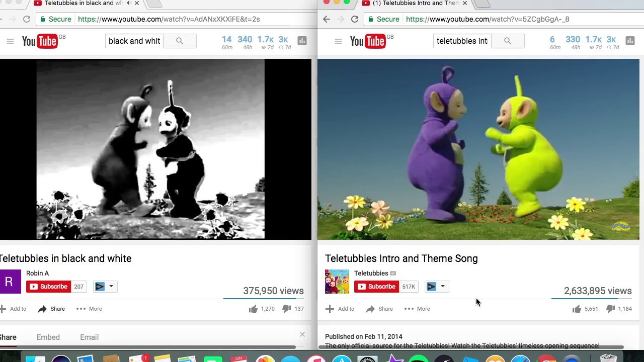Switch to the Embed tab
Viewport: 644px width, 362px height.
tap(48, 337)
